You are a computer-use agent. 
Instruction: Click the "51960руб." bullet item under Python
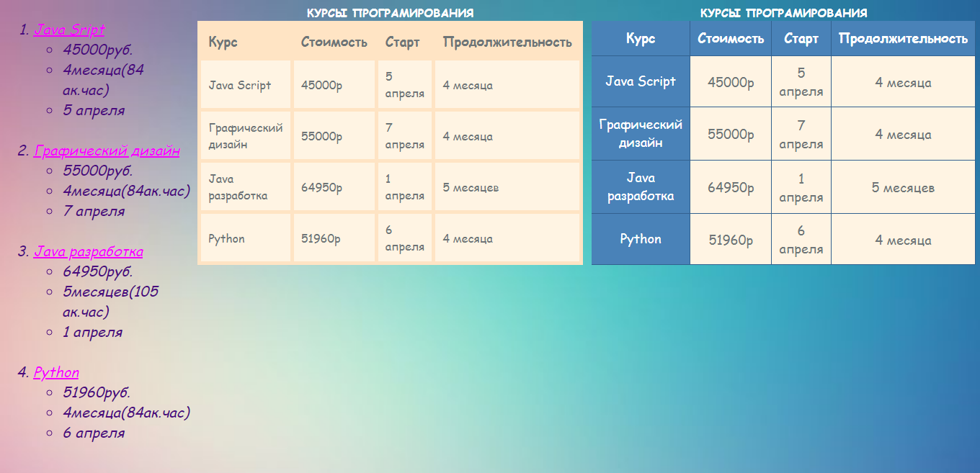97,392
